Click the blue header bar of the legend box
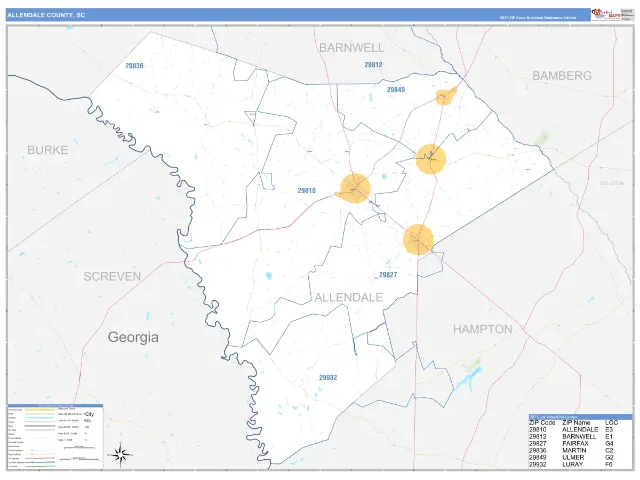Screen dimensions: 640x480 click(55, 406)
